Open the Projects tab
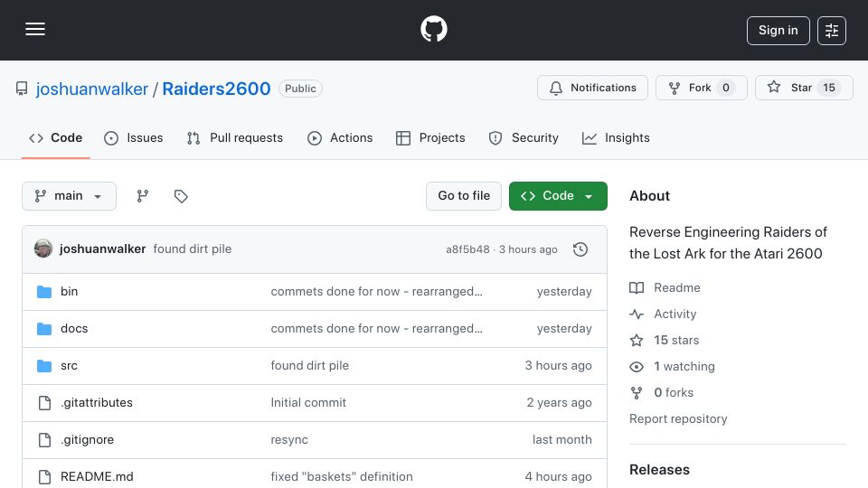The width and height of the screenshot is (868, 488). pyautogui.click(x=430, y=137)
